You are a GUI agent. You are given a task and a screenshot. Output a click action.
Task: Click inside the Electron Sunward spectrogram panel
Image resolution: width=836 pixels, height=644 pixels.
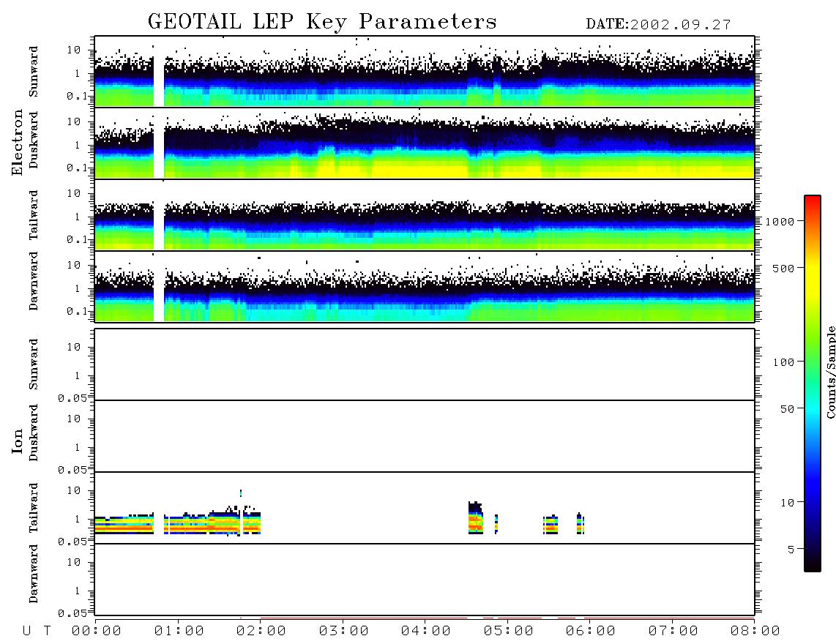[425, 72]
